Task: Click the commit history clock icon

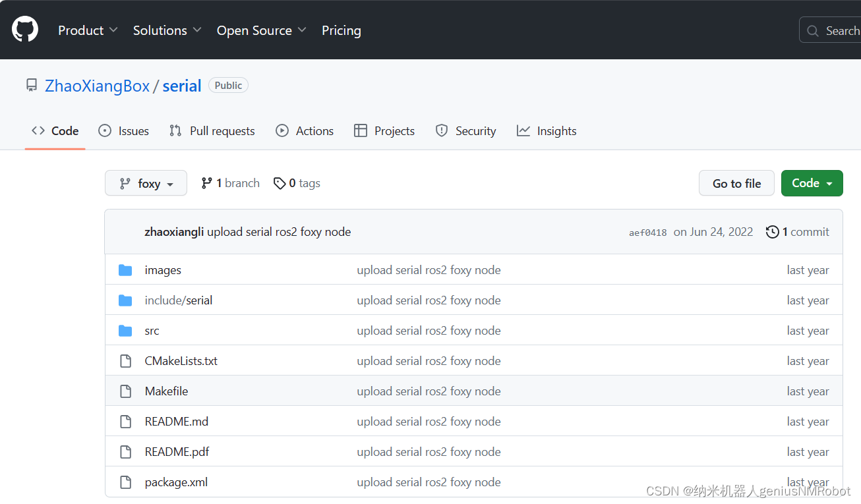Action: 772,232
